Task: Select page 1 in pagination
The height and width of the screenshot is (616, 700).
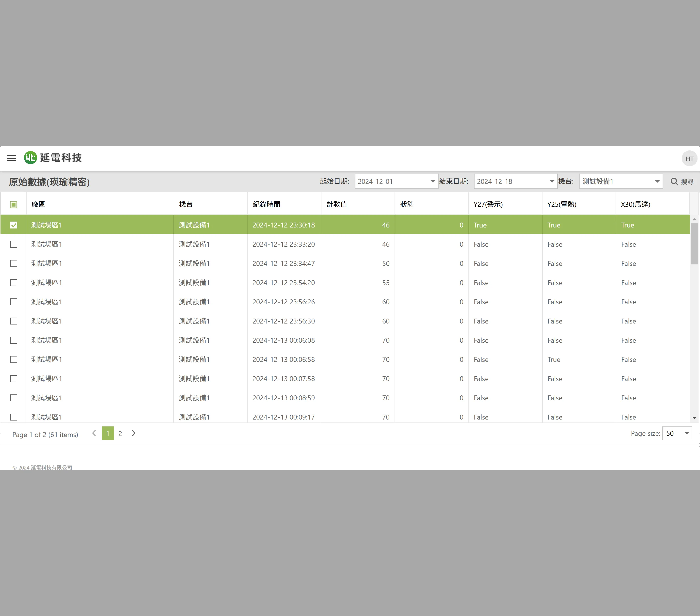Action: click(108, 433)
